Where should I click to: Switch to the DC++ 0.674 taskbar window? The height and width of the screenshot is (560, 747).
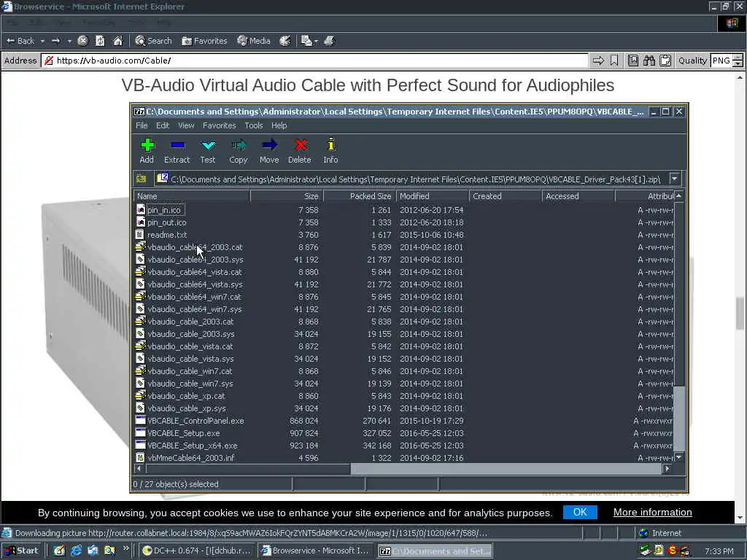197,551
